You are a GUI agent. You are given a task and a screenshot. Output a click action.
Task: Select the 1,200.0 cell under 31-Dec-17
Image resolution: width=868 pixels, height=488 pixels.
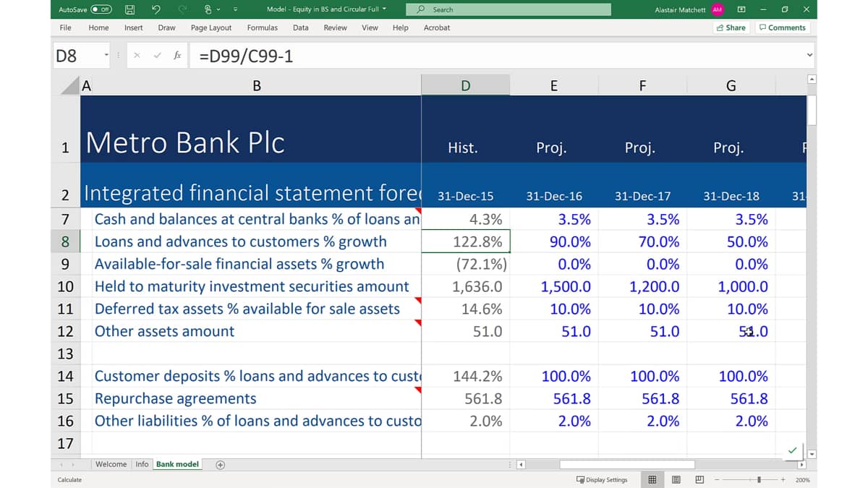(x=642, y=286)
